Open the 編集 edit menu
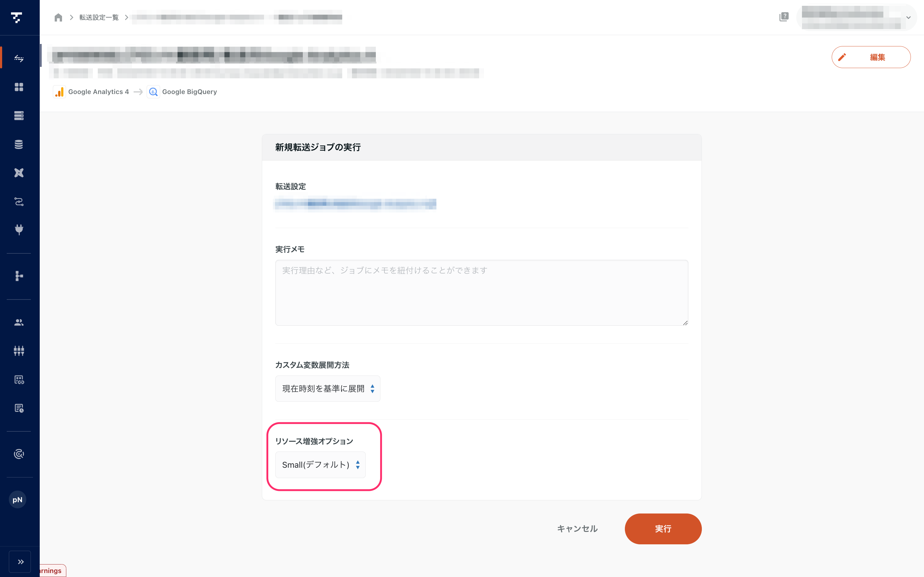Viewport: 924px width, 577px height. (x=871, y=56)
